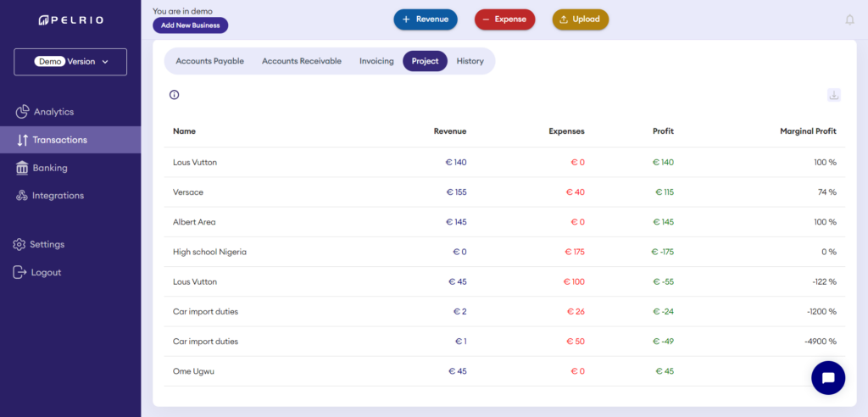Select the Versace project row
Viewport: 868px width, 417px height.
[x=504, y=192]
